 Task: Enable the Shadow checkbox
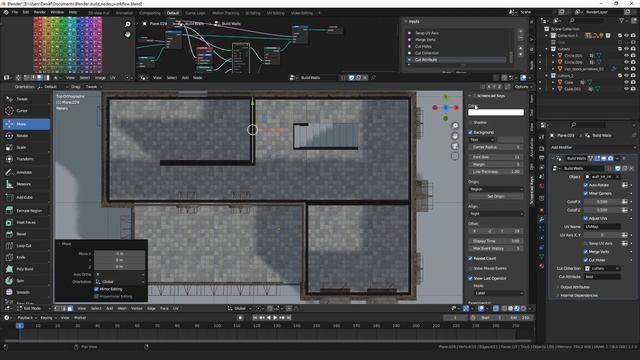[x=470, y=122]
